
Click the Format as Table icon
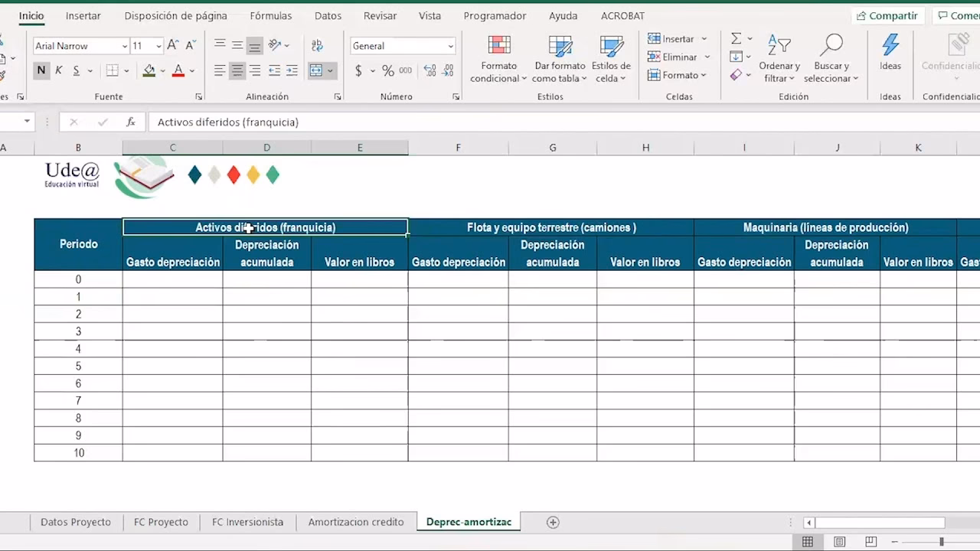click(560, 47)
